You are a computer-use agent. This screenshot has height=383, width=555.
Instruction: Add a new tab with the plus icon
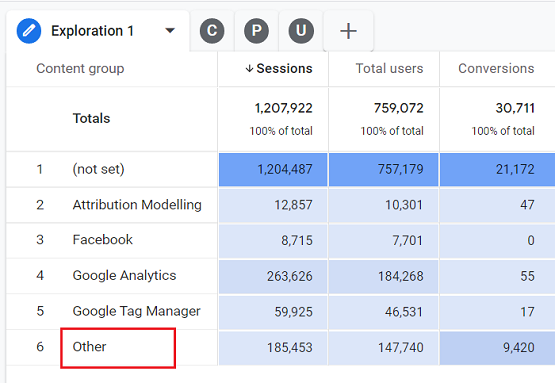pyautogui.click(x=348, y=31)
